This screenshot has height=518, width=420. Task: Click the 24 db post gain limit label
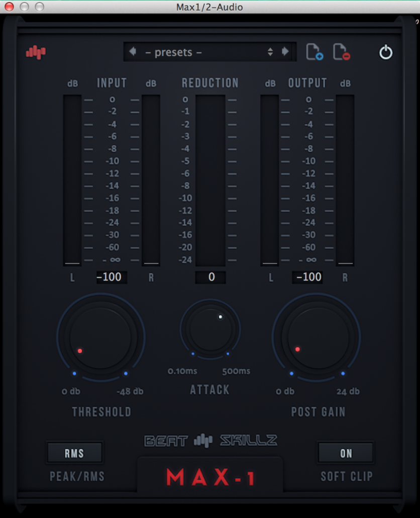348,391
